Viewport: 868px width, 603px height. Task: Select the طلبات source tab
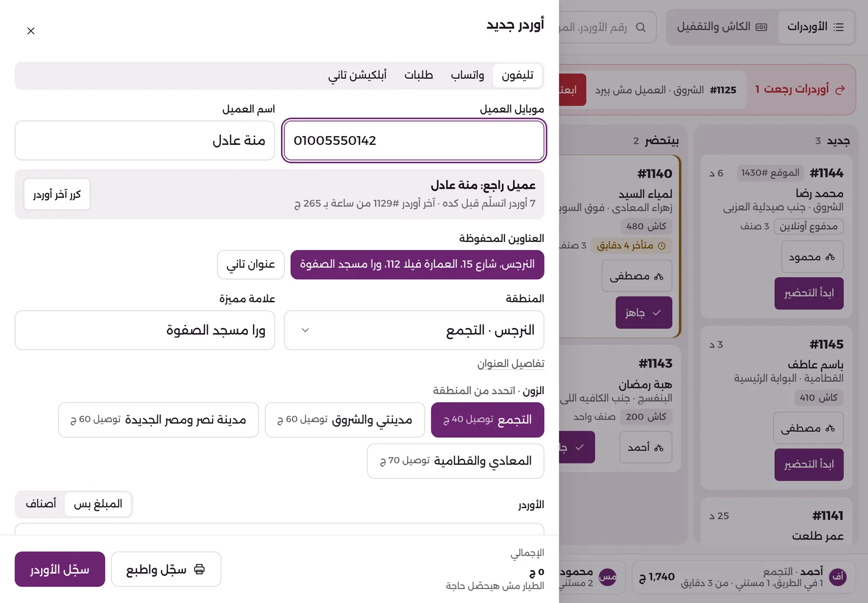418,75
